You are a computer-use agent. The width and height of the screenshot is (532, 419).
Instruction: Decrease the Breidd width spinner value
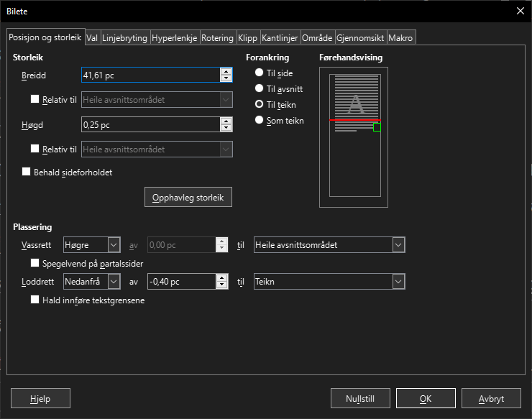226,78
